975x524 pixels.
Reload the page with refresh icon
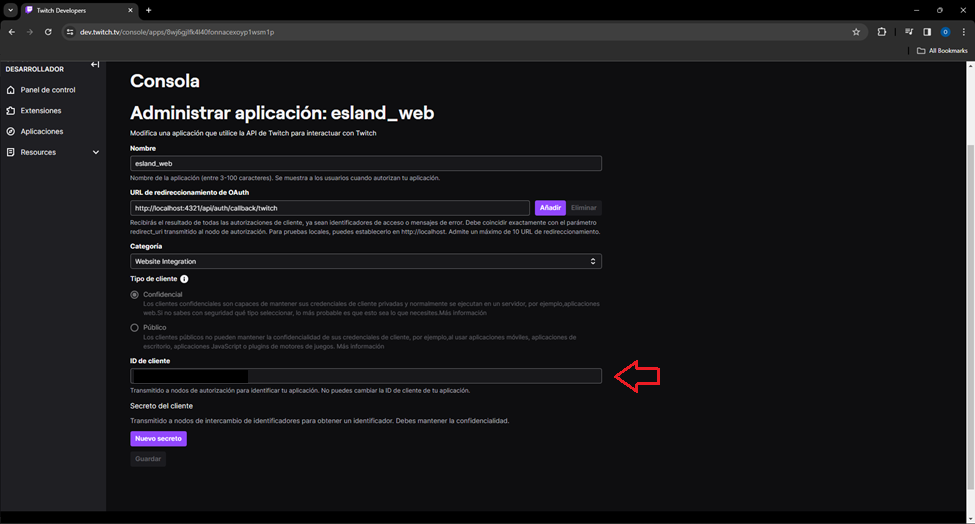[48, 32]
